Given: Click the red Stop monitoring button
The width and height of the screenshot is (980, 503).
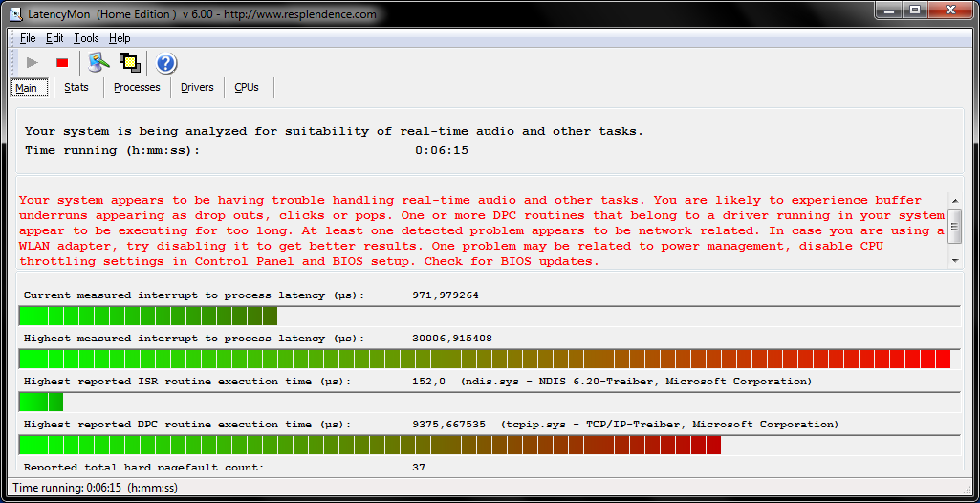Looking at the screenshot, I should tap(62, 62).
